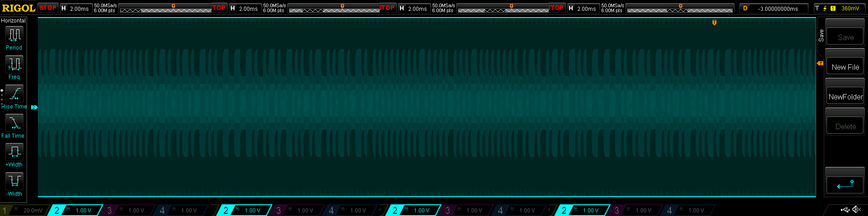The image size is (868, 216).
Task: Click the Delete button in save menu
Action: click(845, 126)
